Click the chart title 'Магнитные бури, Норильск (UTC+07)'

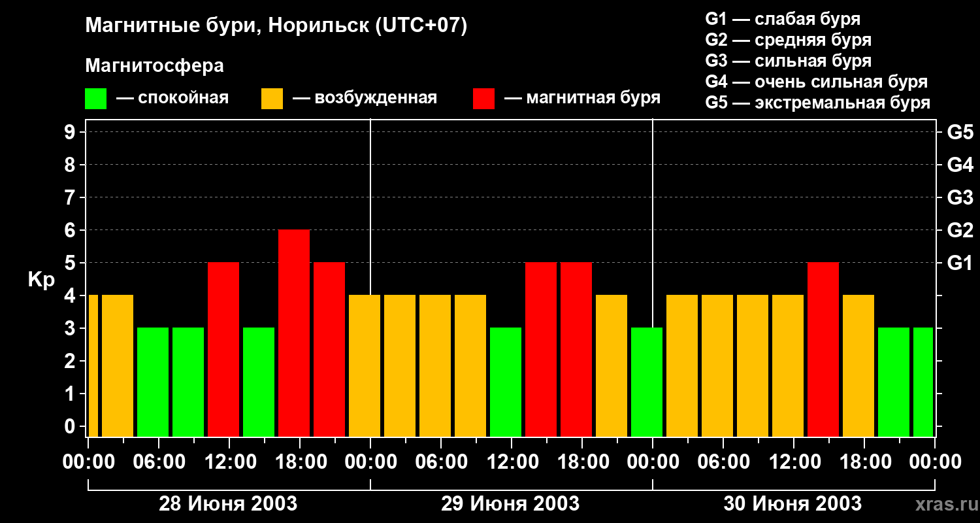tap(276, 26)
